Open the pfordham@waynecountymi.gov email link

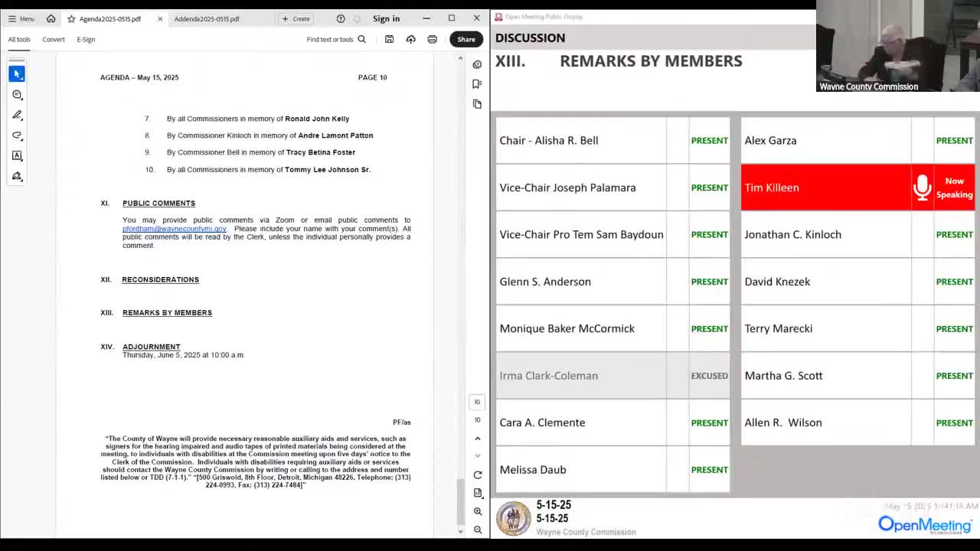175,229
